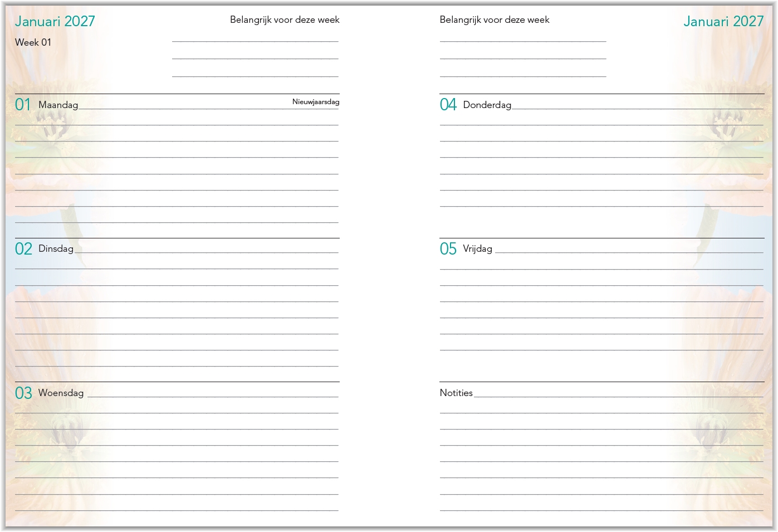Select the date number 01 beside Maandag
Image resolution: width=778 pixels, height=532 pixels.
pyautogui.click(x=23, y=104)
